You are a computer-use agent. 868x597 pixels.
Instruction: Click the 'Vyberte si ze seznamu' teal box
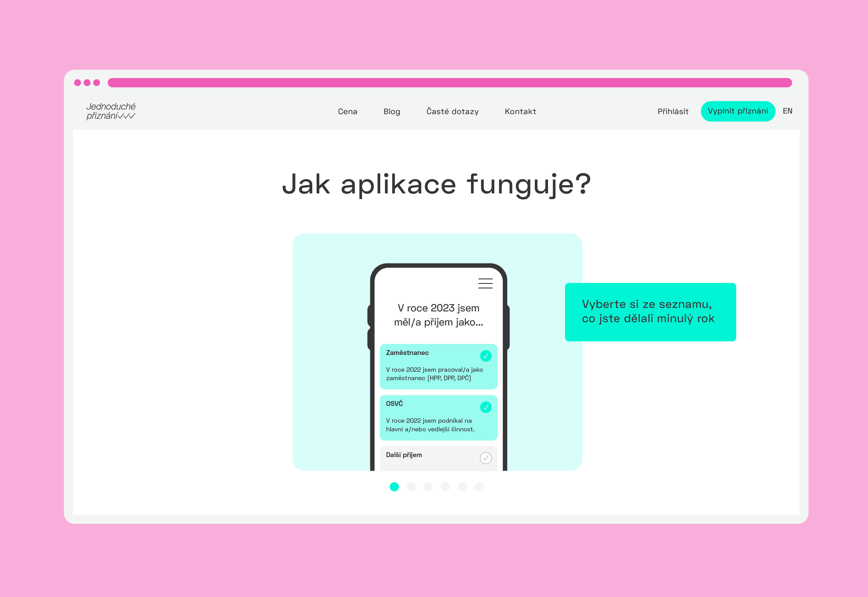(x=650, y=312)
